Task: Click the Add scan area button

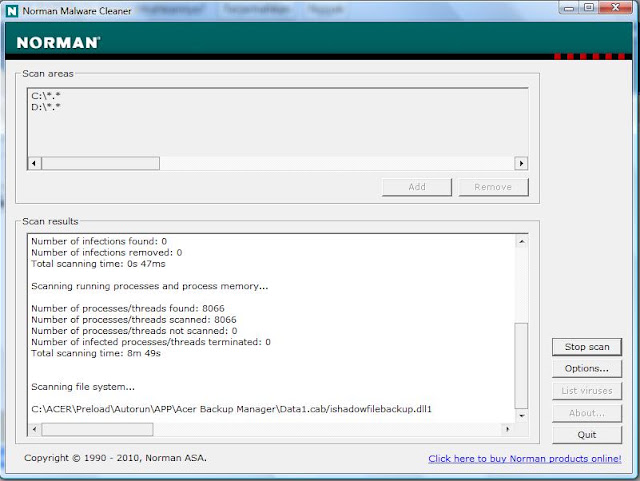Action: coord(417,187)
